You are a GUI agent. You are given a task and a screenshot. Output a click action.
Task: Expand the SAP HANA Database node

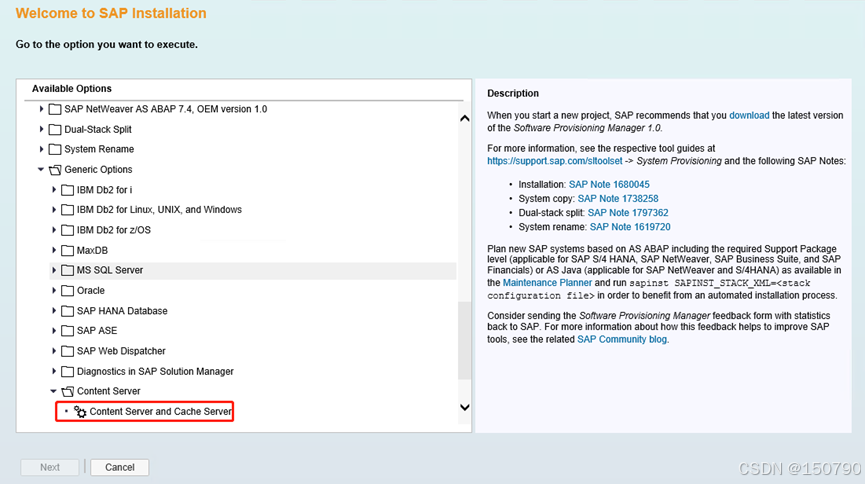point(54,311)
